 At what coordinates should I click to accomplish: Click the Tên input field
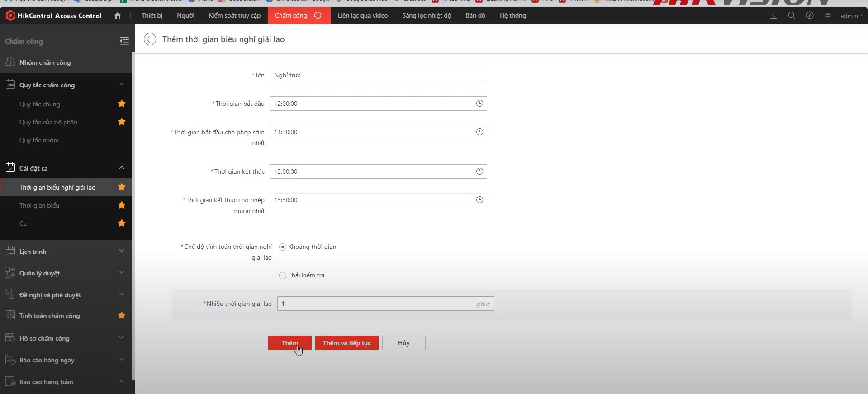point(378,75)
